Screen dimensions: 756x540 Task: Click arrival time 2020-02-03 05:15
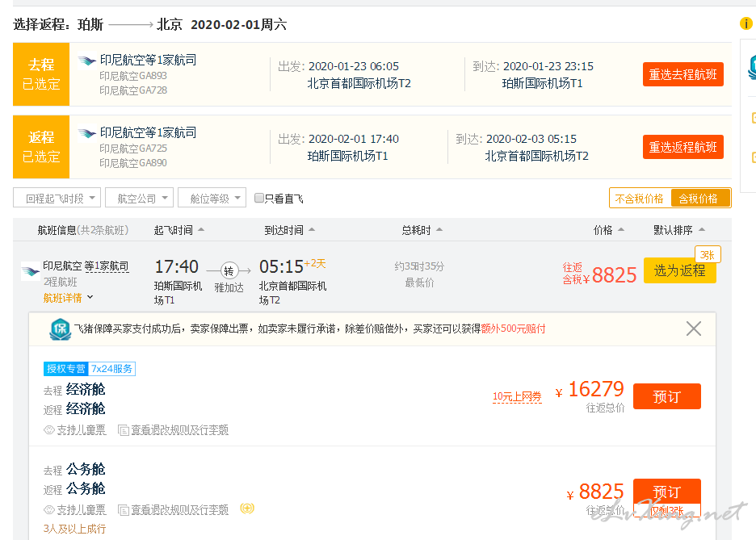(531, 139)
